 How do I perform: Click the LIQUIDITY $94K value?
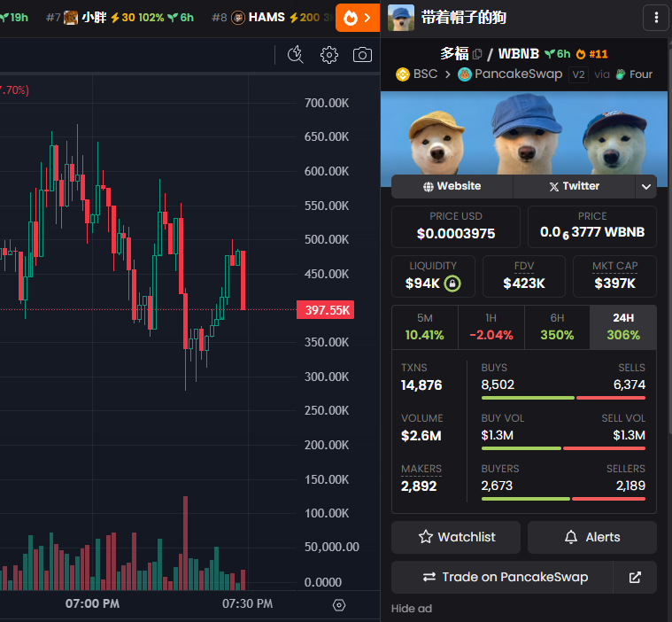[x=422, y=284]
